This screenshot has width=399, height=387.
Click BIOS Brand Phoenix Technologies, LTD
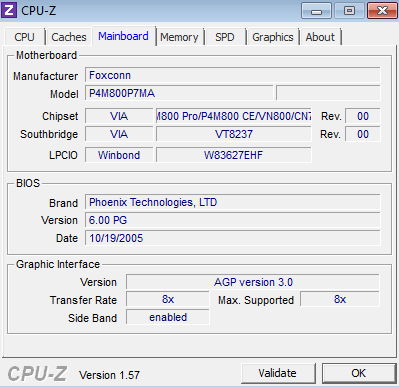click(233, 202)
